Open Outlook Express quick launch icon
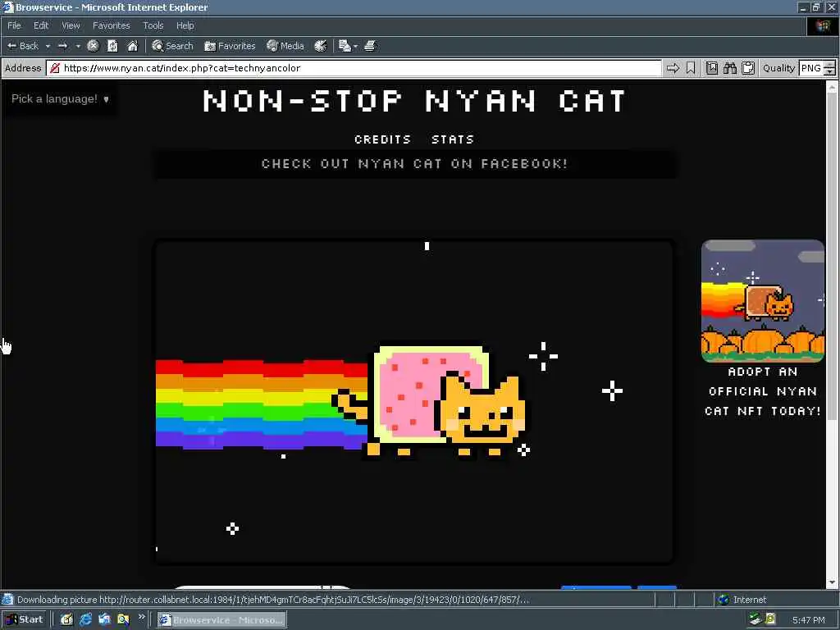 point(104,620)
